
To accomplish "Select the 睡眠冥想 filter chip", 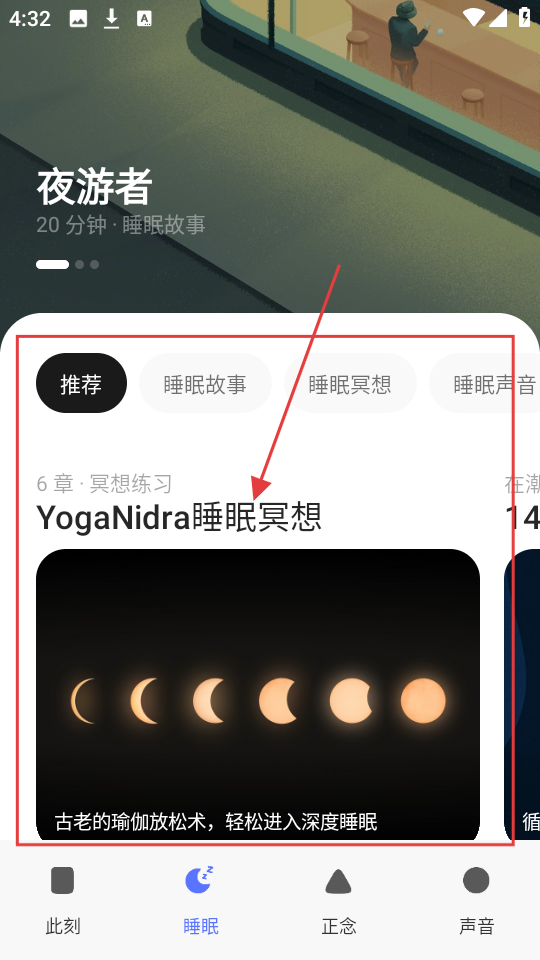I will 350,383.
